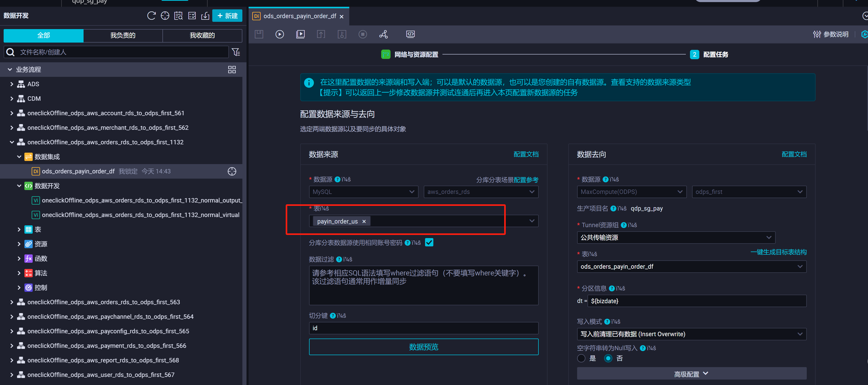
Task: Click the 数据预览 button
Action: point(423,347)
